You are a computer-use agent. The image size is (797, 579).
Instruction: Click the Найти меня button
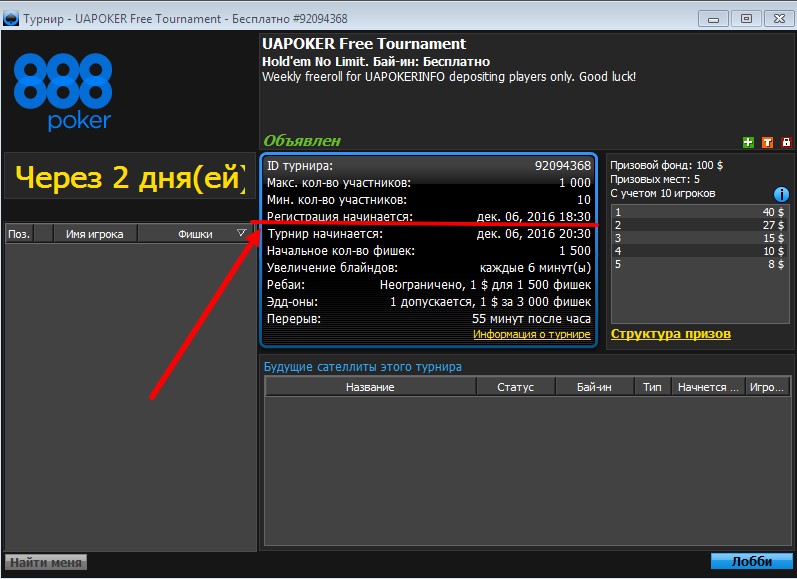[46, 562]
